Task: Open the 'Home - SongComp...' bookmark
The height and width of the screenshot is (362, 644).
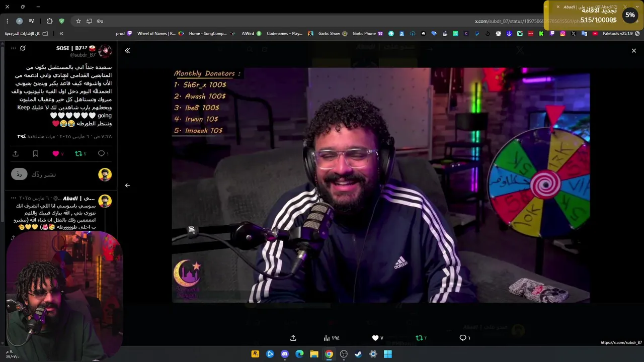Action: 212,34
